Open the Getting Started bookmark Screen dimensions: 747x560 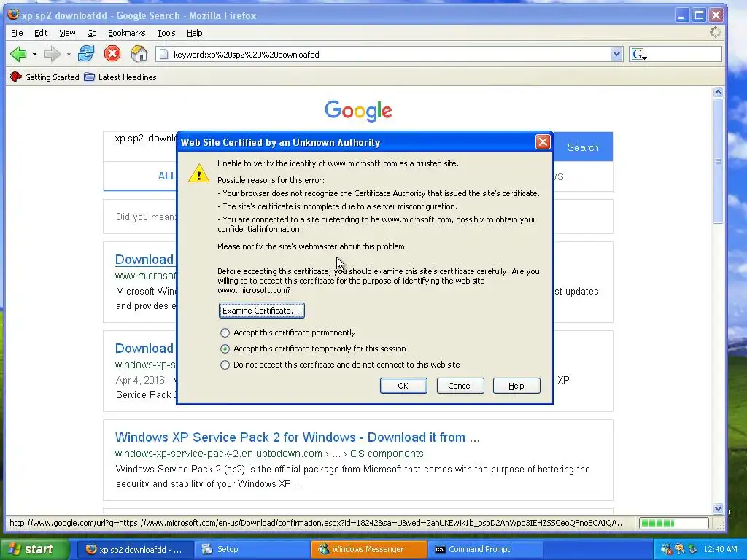tap(44, 77)
